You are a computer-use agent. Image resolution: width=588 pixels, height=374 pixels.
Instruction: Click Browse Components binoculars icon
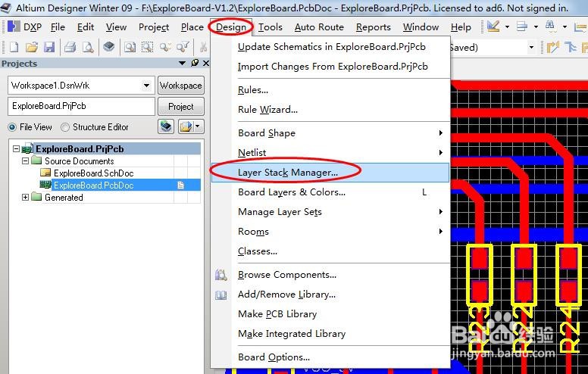[220, 275]
